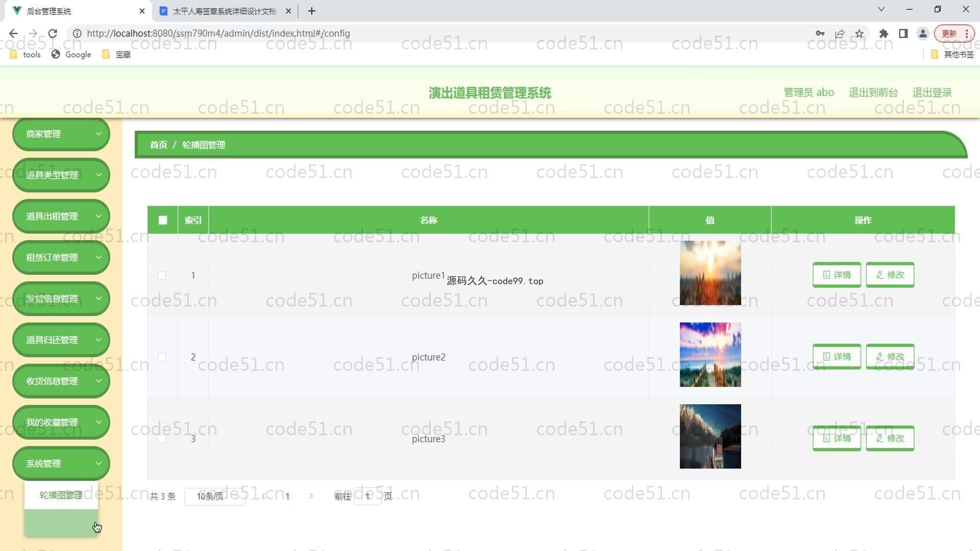Image resolution: width=980 pixels, height=551 pixels.
Task: Select page 1 in pagination
Action: coord(287,496)
